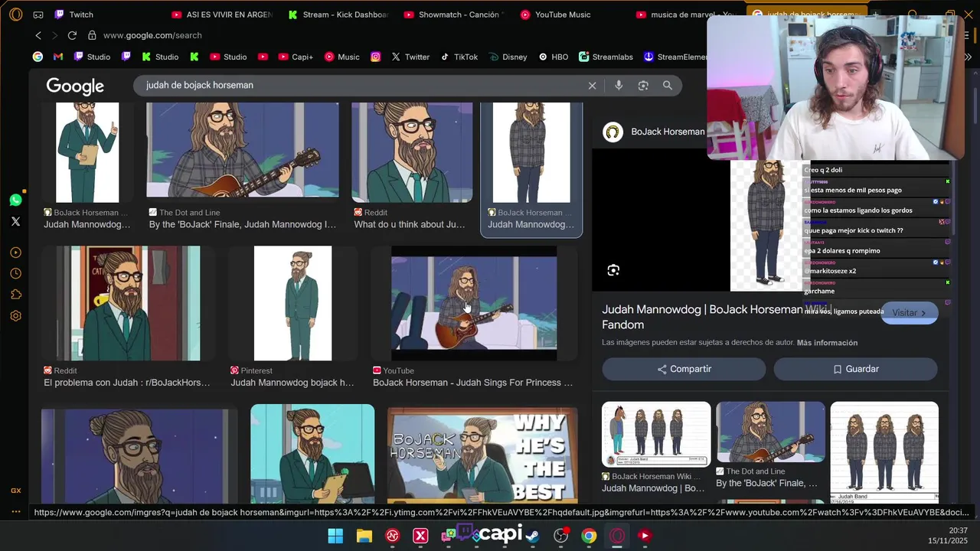The height and width of the screenshot is (551, 980).
Task: Open the X messenger in Opera sidebar
Action: coord(15,221)
